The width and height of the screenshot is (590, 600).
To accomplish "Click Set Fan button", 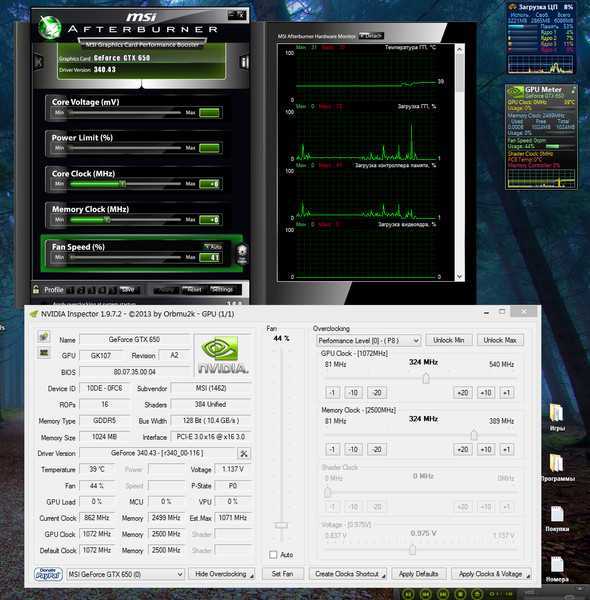I will tap(283, 574).
